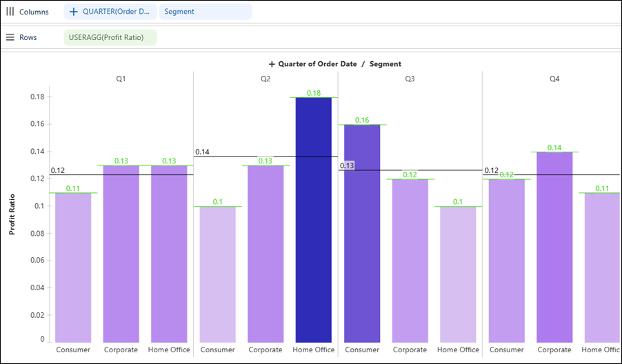Select the dark blue Q2 Home Office bar
This screenshot has height=364, width=622.
pyautogui.click(x=313, y=220)
